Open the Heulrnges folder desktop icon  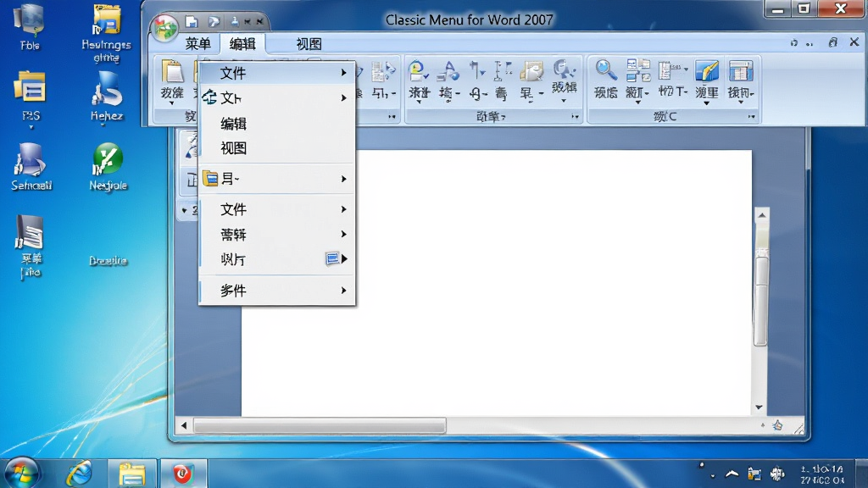tap(106, 33)
